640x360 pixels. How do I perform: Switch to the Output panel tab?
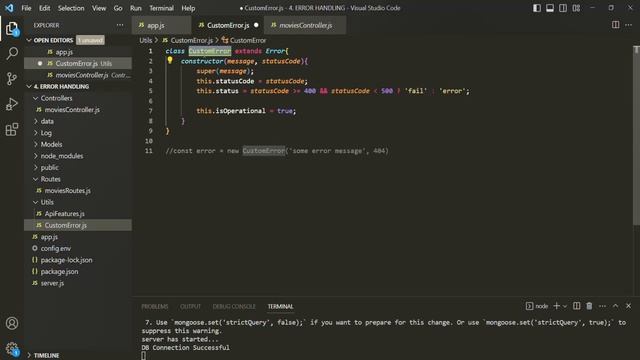190,306
